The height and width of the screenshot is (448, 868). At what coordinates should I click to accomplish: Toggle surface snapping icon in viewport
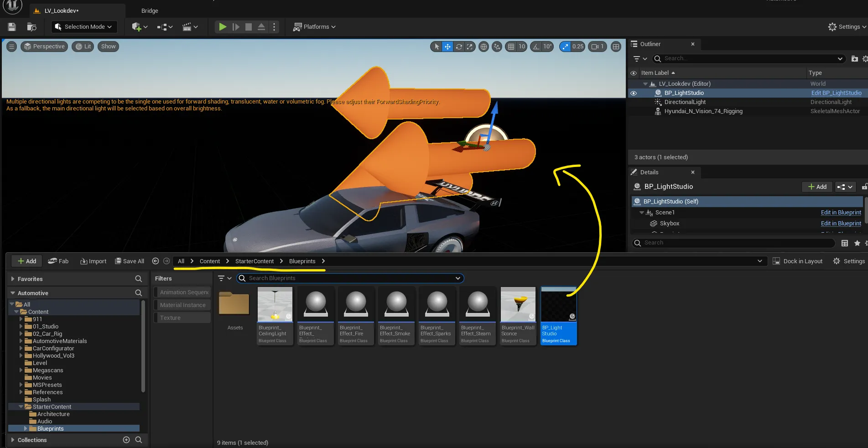[x=497, y=47]
